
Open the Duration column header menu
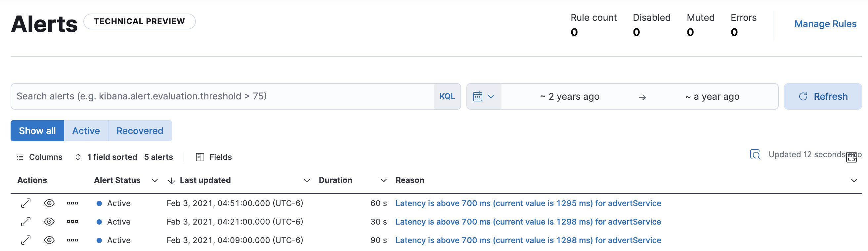pos(383,181)
